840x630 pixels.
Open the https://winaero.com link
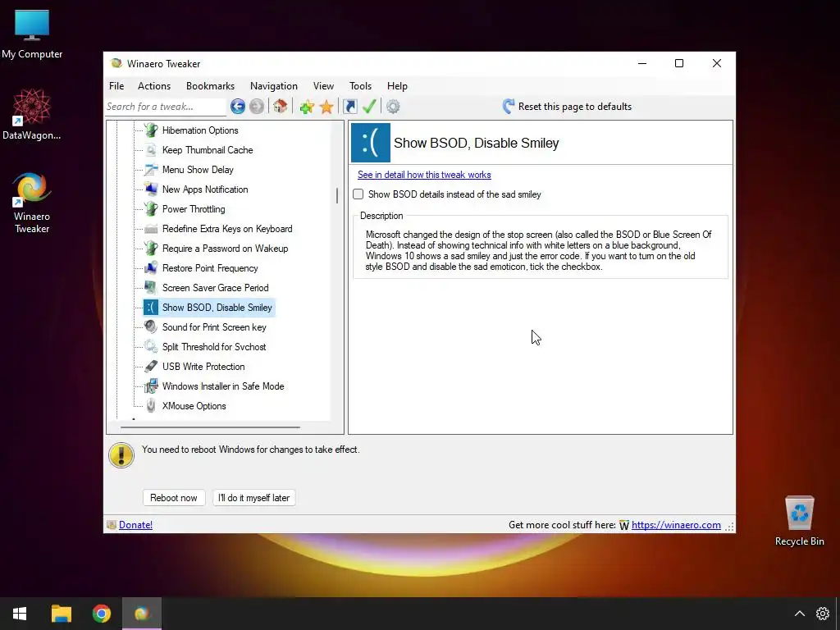[x=676, y=525]
